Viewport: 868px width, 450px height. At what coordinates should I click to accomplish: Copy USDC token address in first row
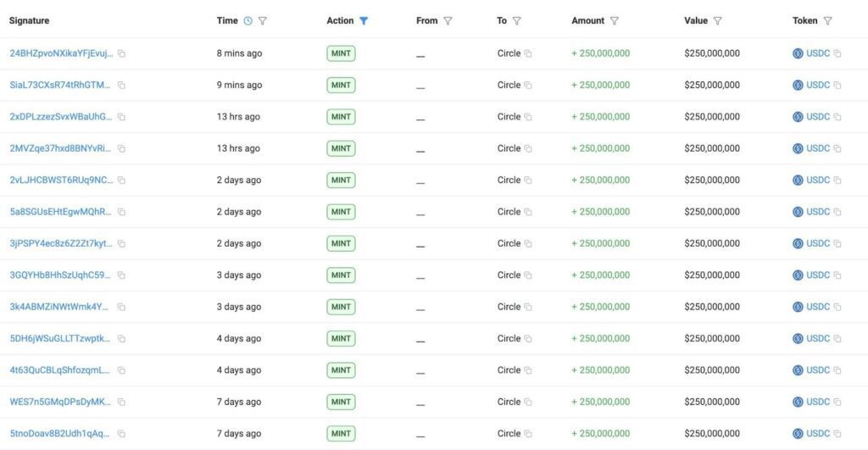(837, 53)
